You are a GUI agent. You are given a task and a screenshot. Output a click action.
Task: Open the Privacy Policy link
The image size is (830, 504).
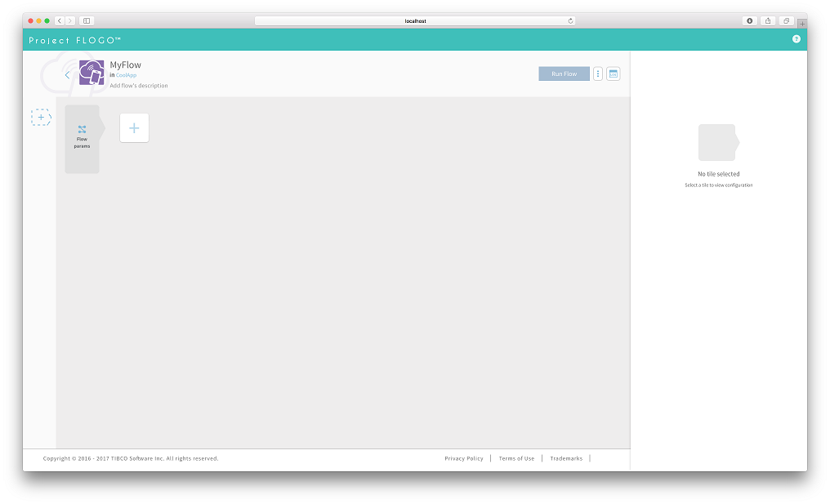click(464, 458)
